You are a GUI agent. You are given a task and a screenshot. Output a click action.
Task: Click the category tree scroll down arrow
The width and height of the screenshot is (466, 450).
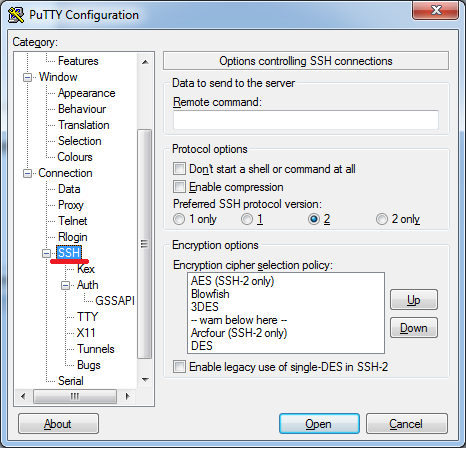145,380
